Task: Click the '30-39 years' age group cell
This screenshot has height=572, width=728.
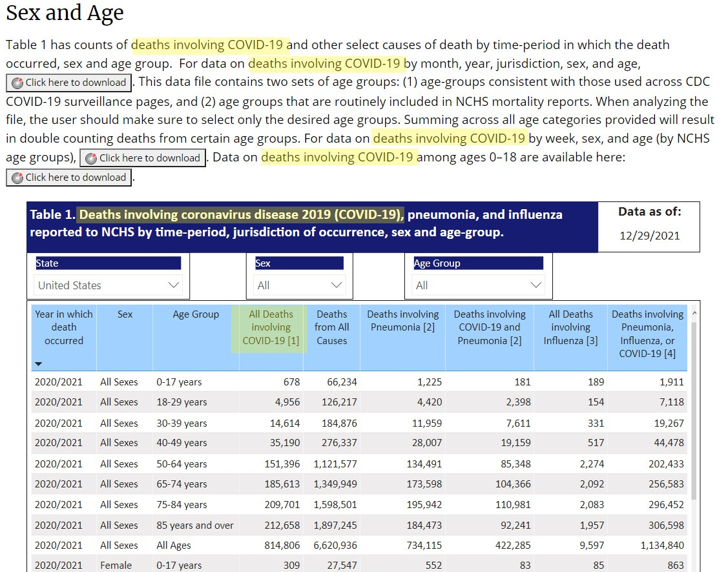Action: (x=182, y=423)
